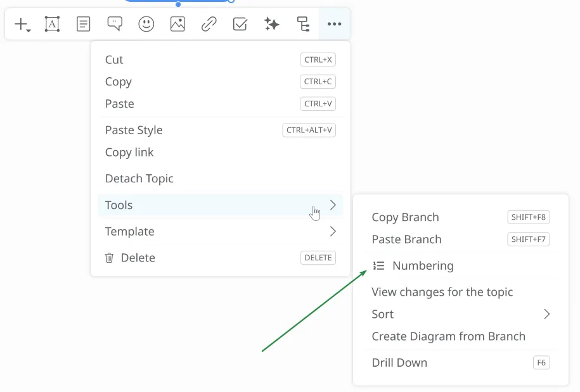
Task: Select the text boundary frame icon
Action: click(x=52, y=25)
